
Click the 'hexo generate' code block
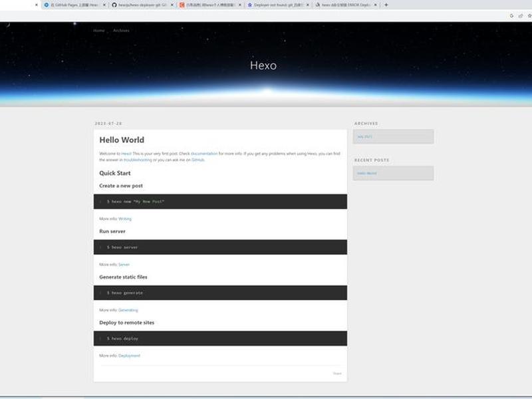tap(220, 293)
